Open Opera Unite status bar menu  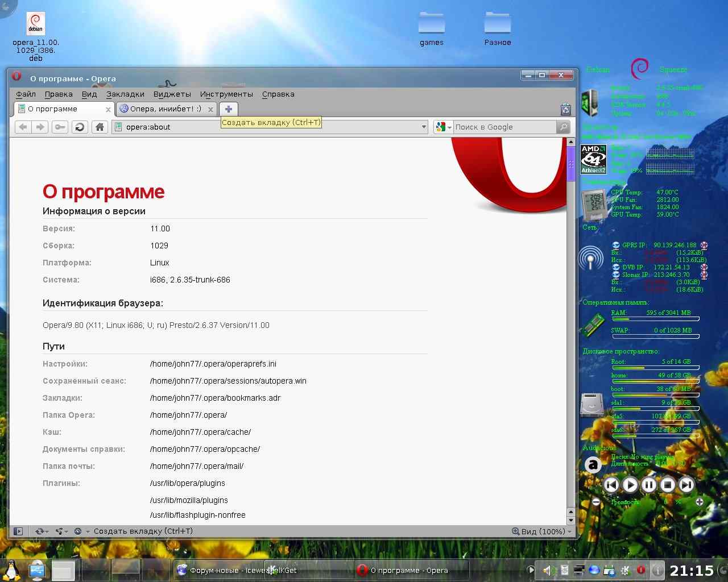click(61, 531)
